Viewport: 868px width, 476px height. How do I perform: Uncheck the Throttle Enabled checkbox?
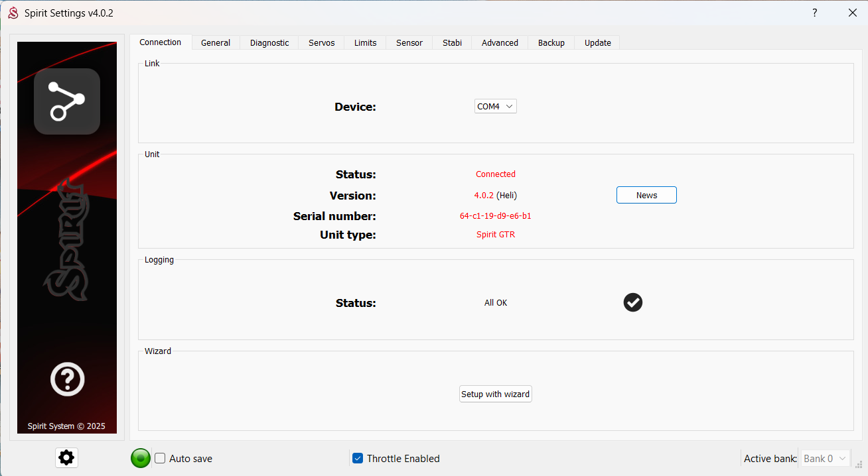[x=358, y=458]
